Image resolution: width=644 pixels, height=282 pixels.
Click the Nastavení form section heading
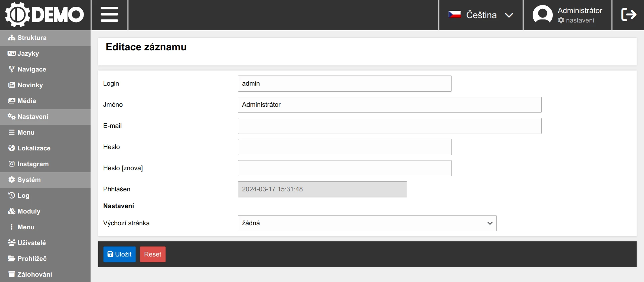(x=118, y=206)
